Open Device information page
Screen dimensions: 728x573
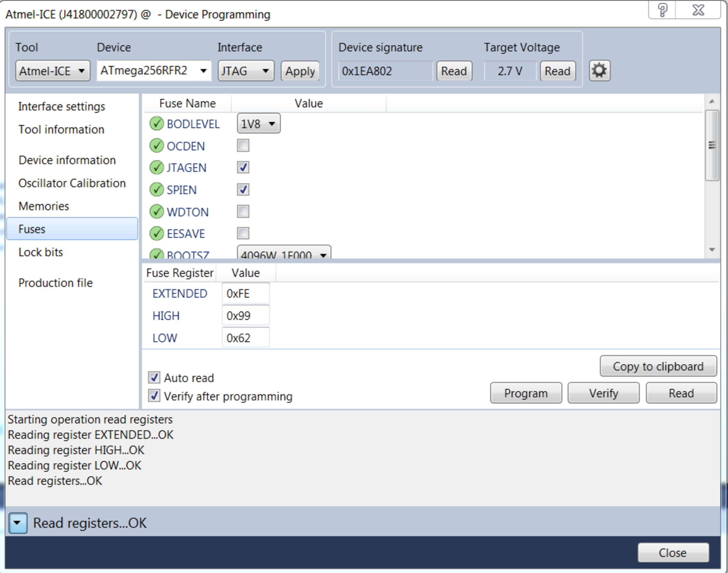click(67, 160)
